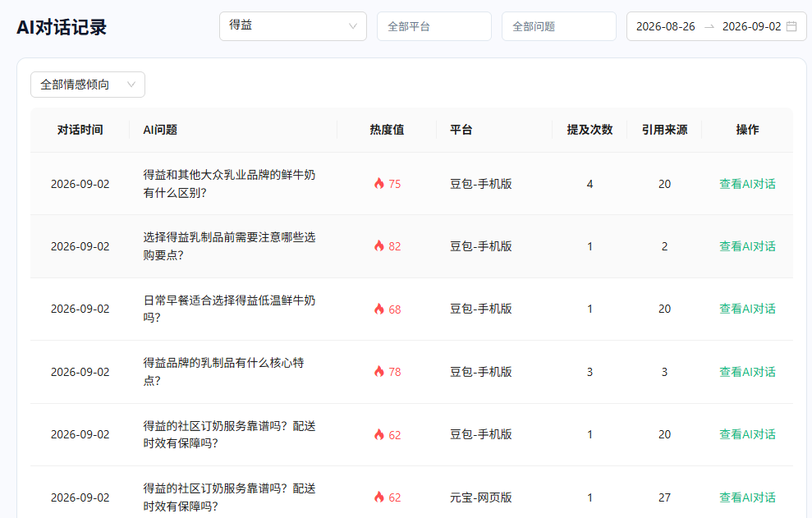Click heat value 78

tap(395, 372)
